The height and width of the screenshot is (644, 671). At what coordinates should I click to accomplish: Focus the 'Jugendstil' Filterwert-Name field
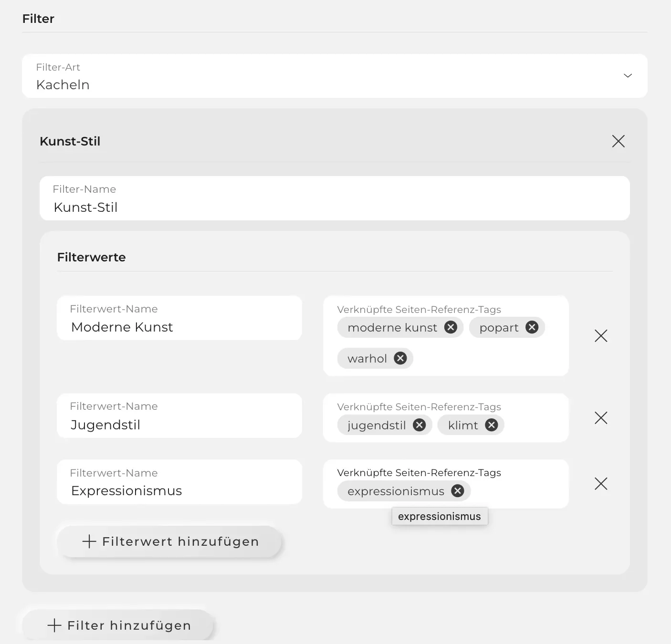[x=179, y=424]
